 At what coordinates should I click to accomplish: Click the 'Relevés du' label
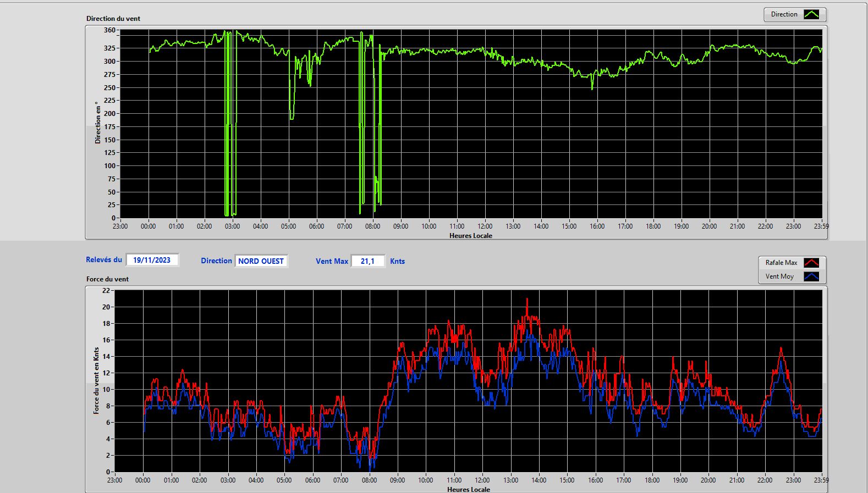[x=104, y=259]
